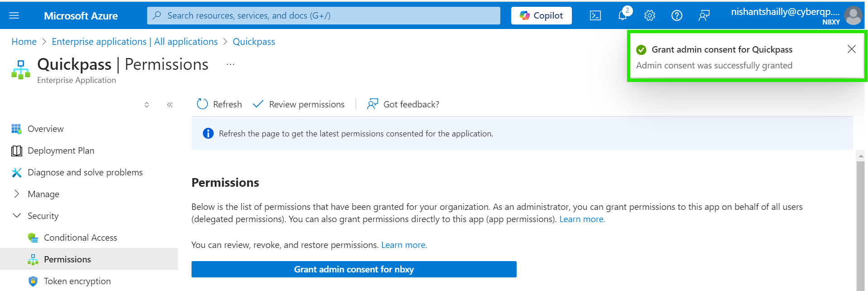Click the vertical scrollbar thumb
Image resolution: width=868 pixels, height=291 pixels.
click(x=861, y=226)
